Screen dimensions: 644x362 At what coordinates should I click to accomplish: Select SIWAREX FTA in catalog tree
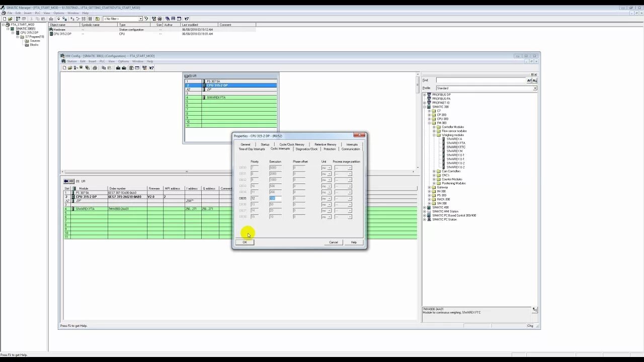click(456, 143)
